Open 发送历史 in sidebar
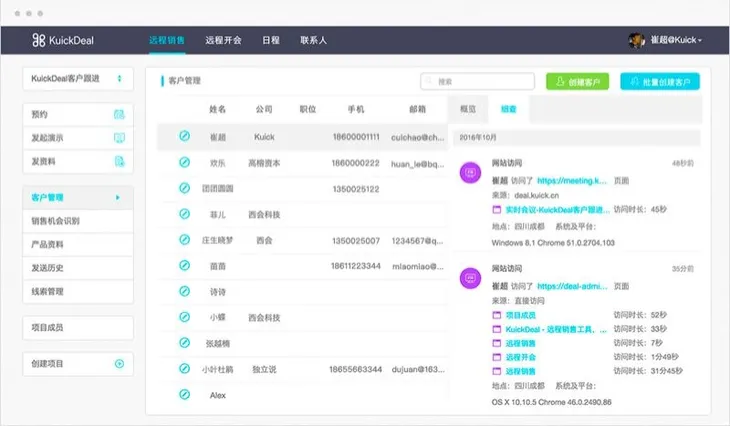 [x=78, y=268]
